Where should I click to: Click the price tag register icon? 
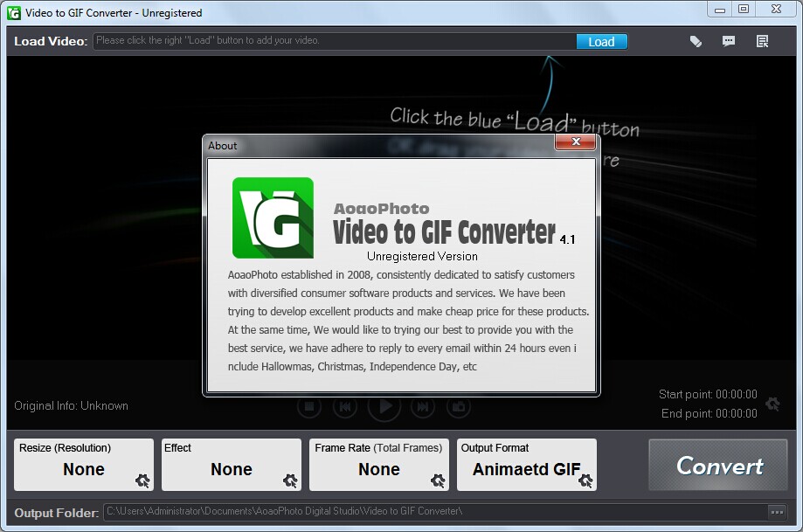(696, 41)
